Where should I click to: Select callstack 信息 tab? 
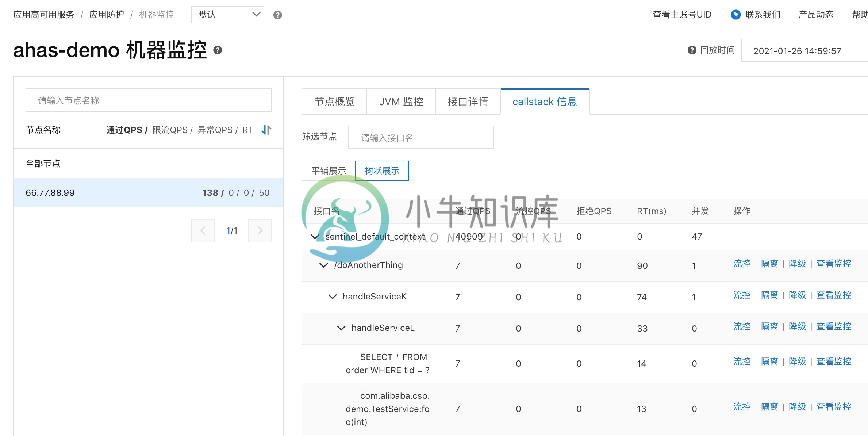pos(545,102)
